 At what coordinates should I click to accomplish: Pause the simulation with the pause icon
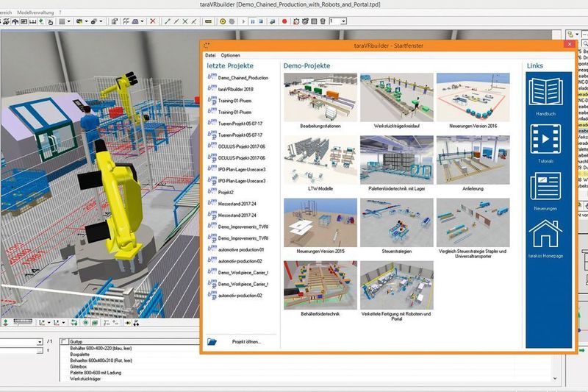point(253,21)
